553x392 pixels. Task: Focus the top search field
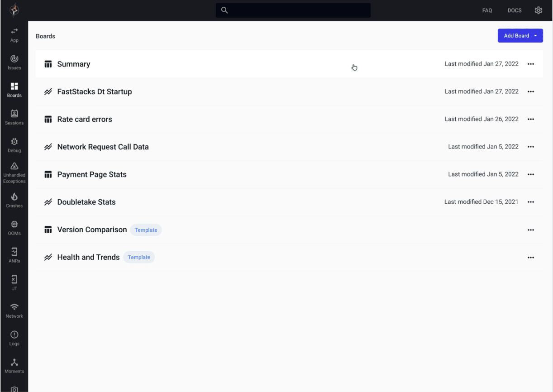(x=293, y=10)
